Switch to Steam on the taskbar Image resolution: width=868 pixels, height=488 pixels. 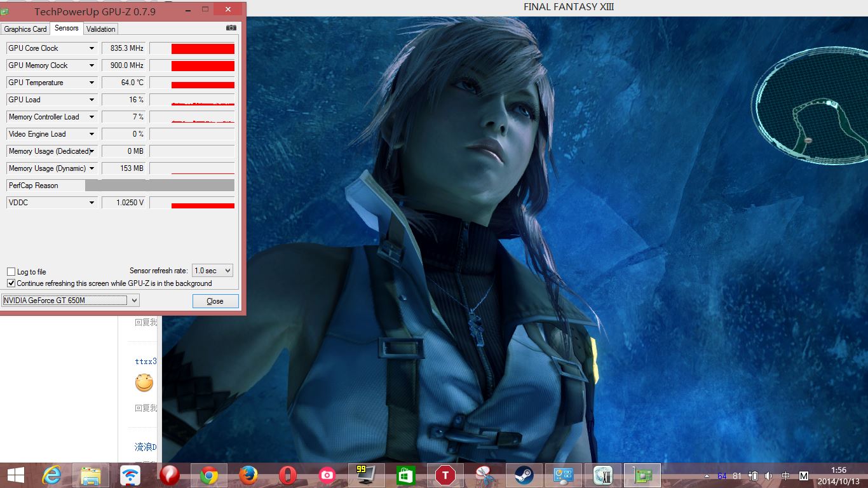tap(524, 475)
